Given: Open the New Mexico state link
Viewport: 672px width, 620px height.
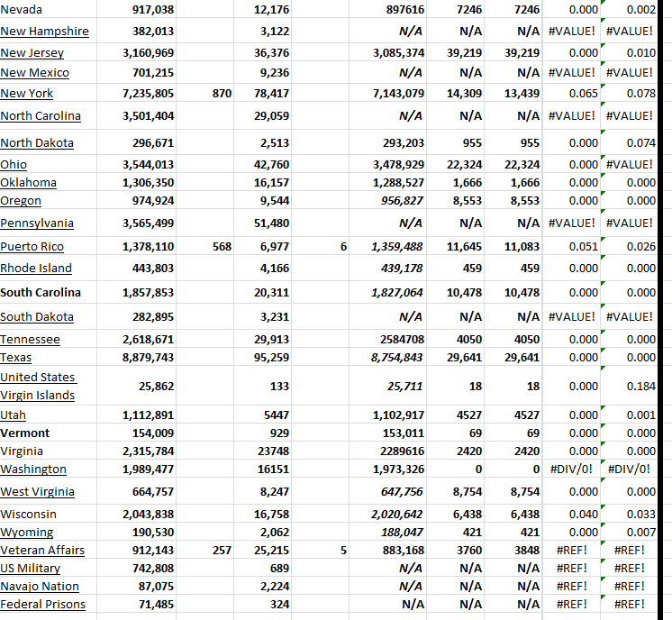Looking at the screenshot, I should 35,73.
